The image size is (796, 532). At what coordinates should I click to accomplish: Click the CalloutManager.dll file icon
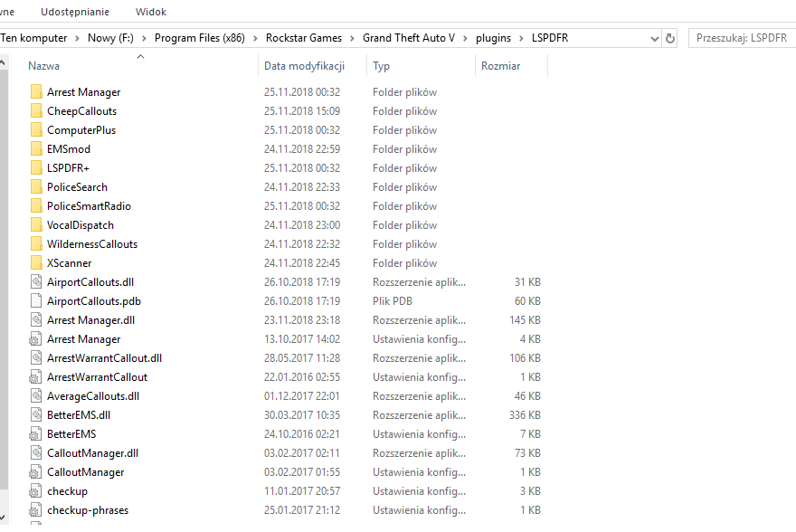tap(36, 452)
